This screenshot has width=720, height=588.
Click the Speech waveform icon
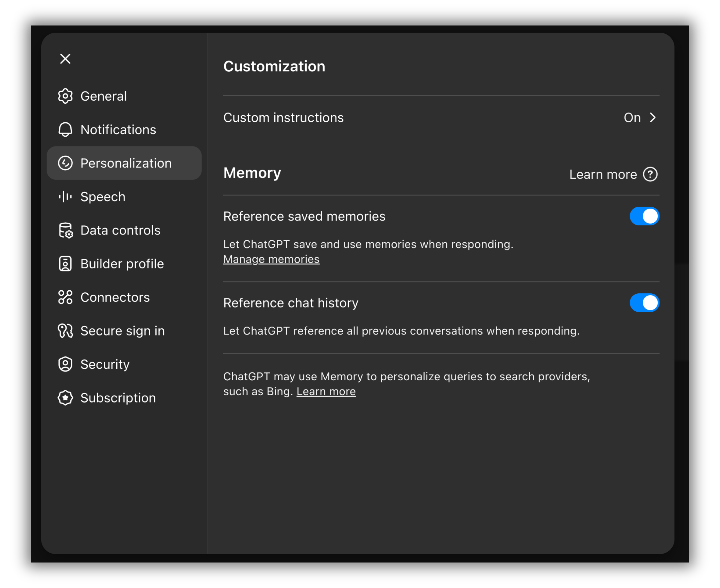point(65,196)
